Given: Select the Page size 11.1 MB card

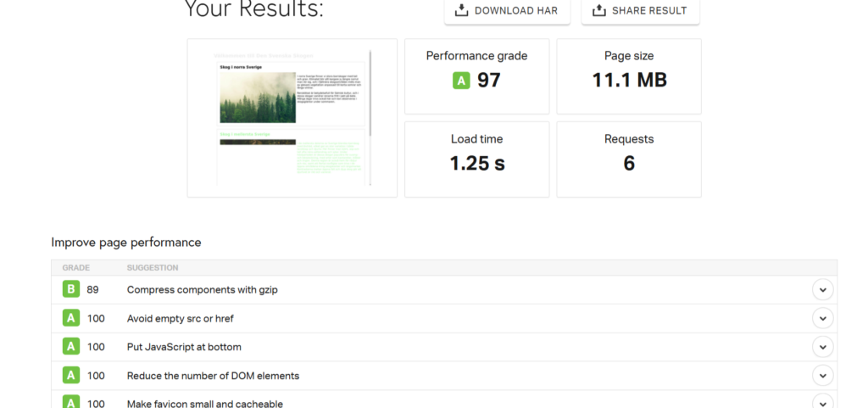Looking at the screenshot, I should (629, 75).
